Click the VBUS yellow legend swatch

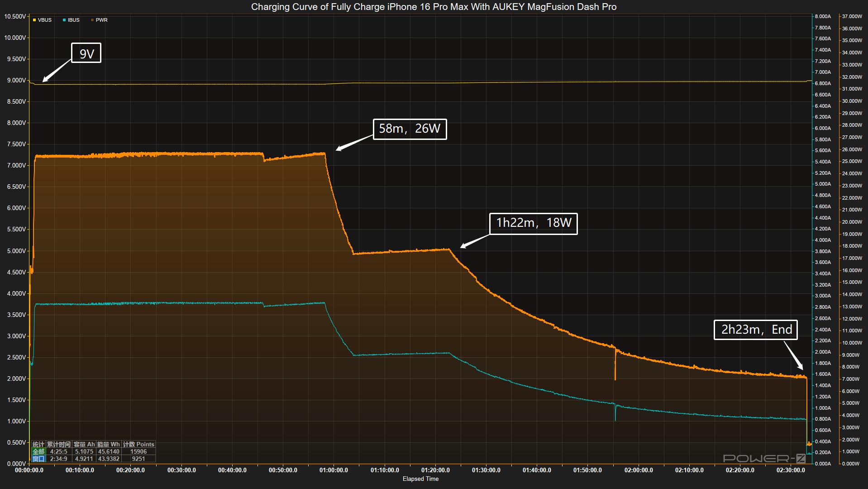pos(34,20)
